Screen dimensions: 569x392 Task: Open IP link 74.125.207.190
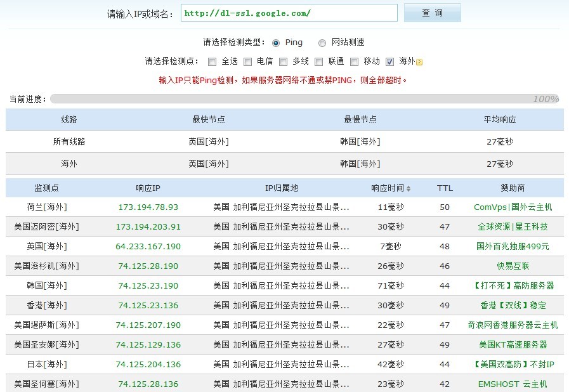pos(148,325)
